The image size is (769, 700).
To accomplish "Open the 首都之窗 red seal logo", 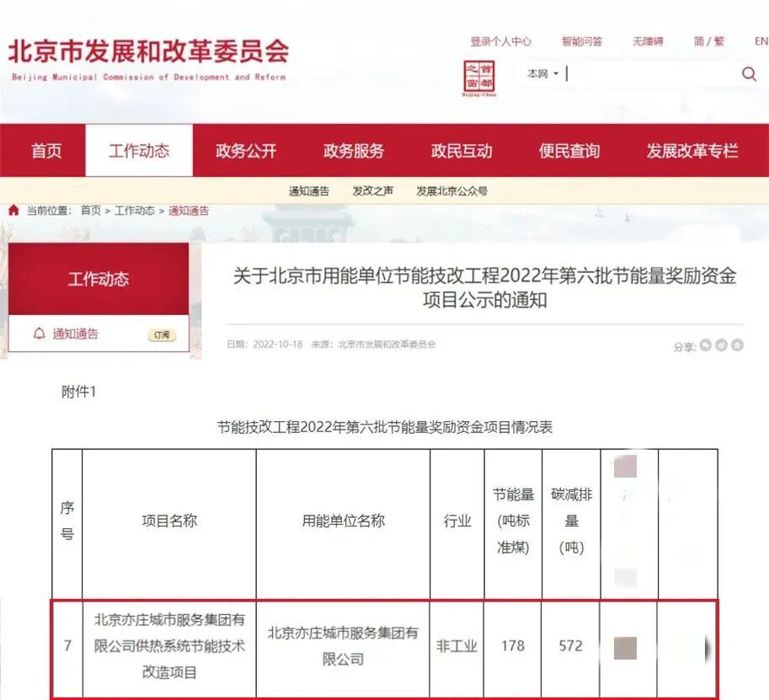I will click(479, 78).
